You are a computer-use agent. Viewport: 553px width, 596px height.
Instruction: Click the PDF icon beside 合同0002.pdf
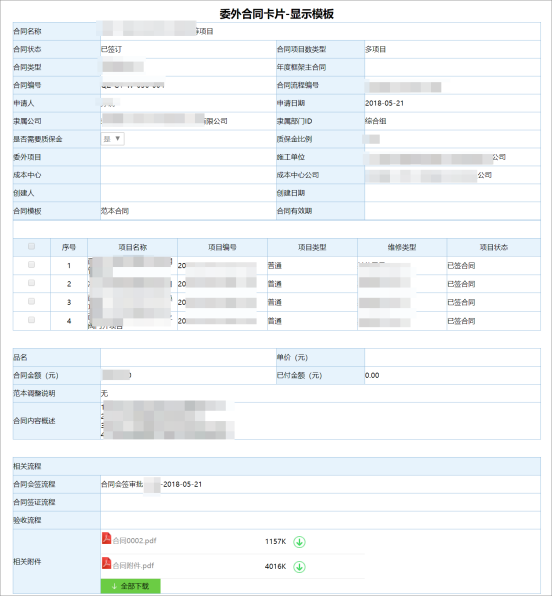click(x=106, y=539)
